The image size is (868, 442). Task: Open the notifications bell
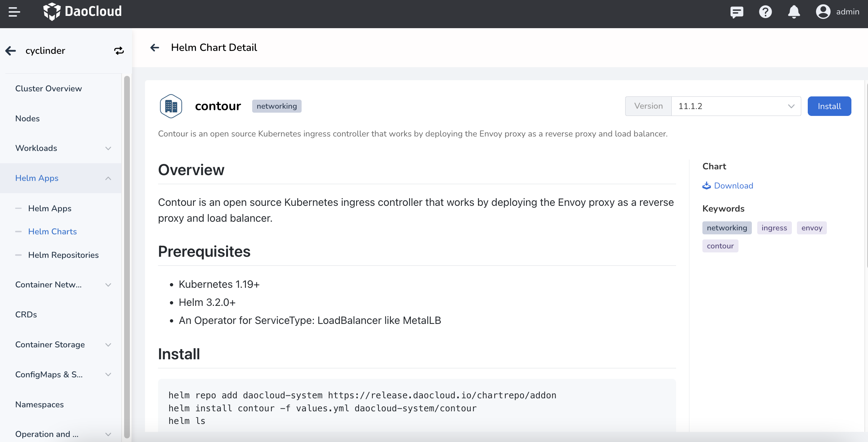pos(794,12)
